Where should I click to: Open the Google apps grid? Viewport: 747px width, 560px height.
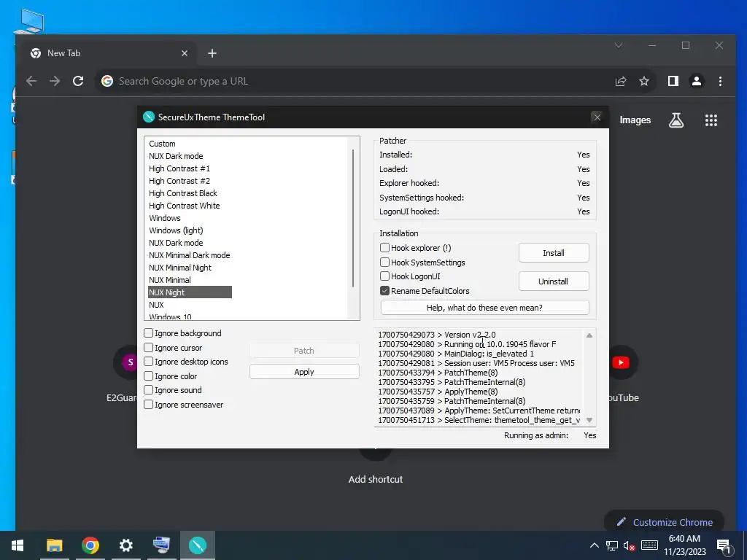[x=711, y=120]
